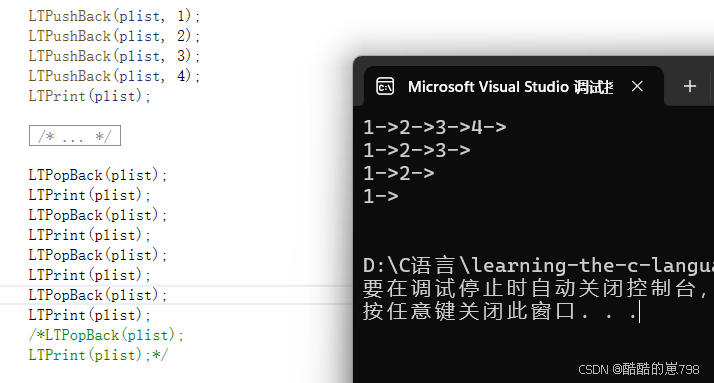Click console output line 1->2->3->4->
Viewport: 714px width, 383px height.
(435, 128)
